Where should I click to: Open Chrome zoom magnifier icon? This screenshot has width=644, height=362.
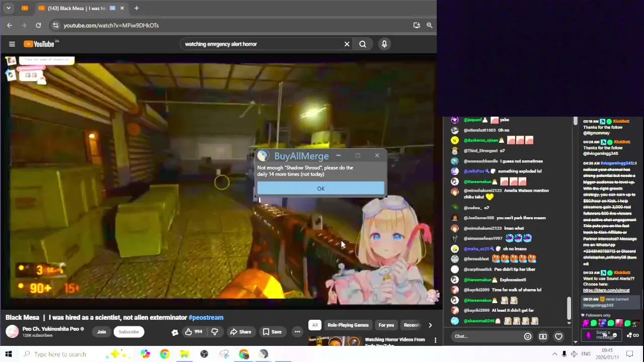[x=429, y=25]
